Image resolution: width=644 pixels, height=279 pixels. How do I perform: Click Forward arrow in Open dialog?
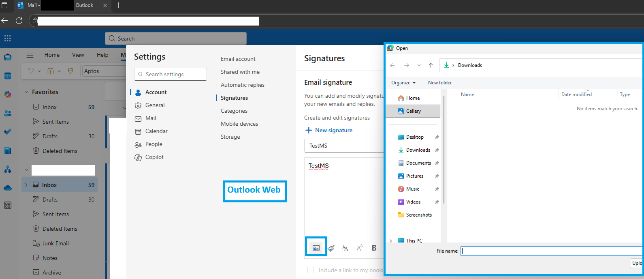(x=407, y=65)
